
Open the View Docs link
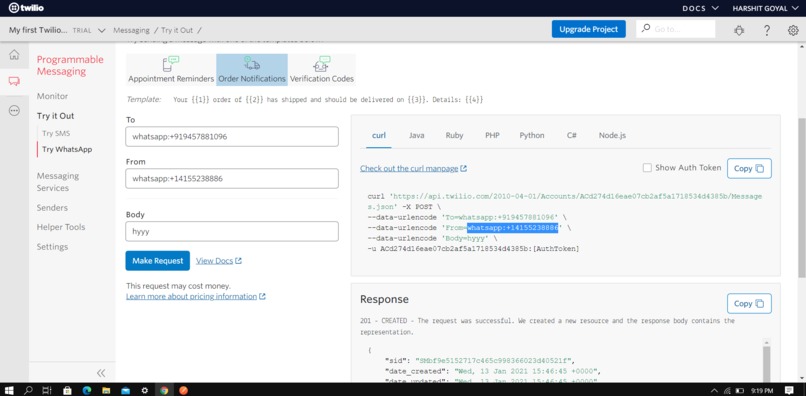coord(218,261)
